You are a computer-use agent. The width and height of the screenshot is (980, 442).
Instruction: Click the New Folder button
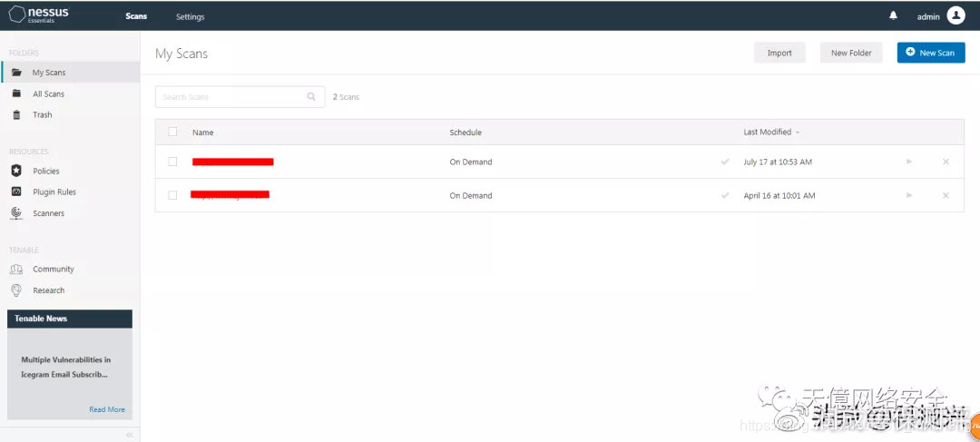(851, 54)
